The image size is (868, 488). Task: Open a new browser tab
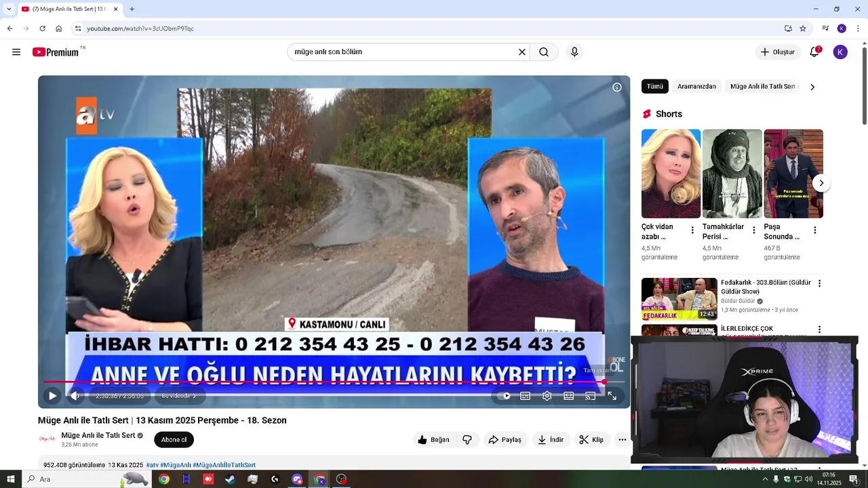132,9
